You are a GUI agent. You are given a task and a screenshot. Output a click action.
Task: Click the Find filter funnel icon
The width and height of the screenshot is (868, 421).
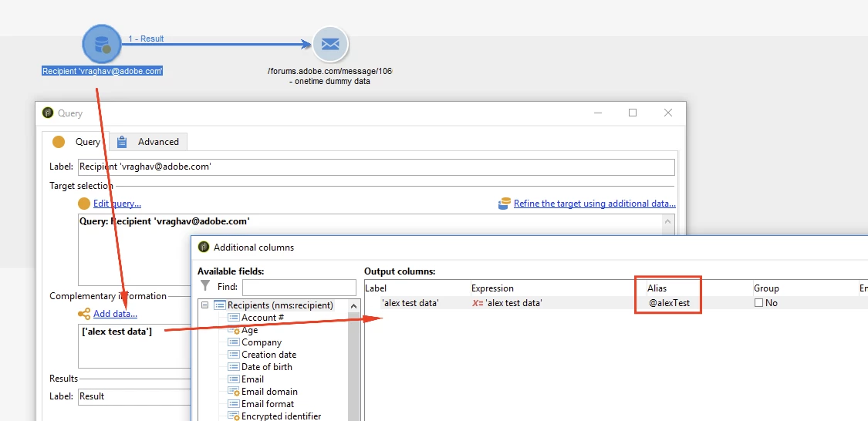(205, 286)
